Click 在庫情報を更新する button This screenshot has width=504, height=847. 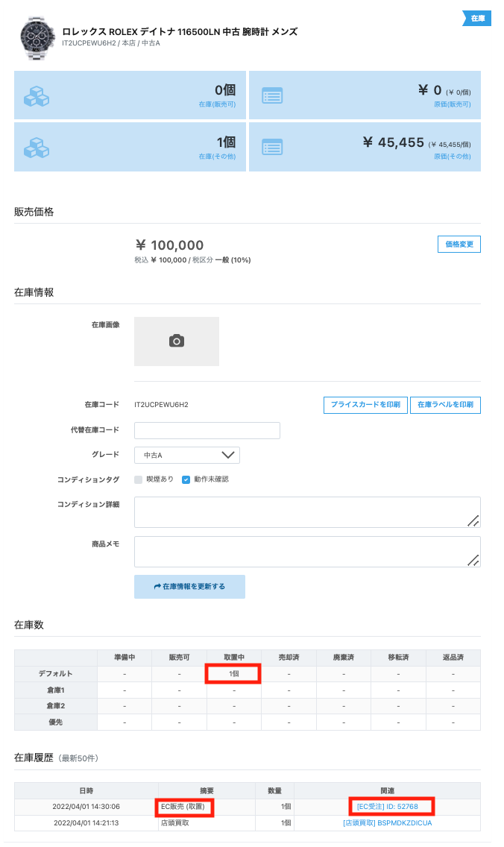[189, 587]
